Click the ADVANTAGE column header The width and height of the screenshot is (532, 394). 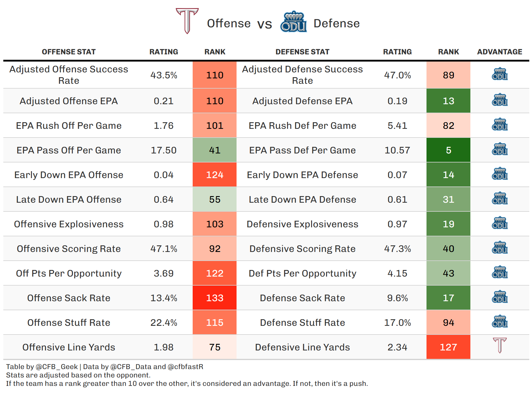click(x=500, y=52)
